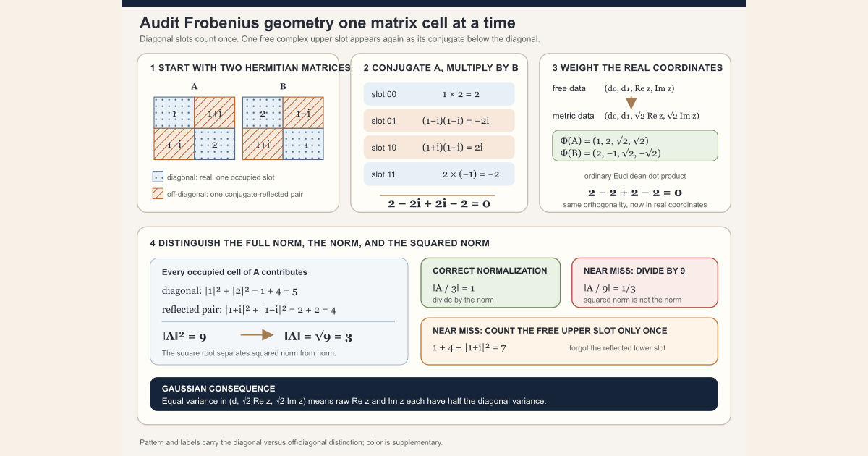The image size is (868, 456).
Task: Click the slot 11 row
Action: [x=439, y=174]
